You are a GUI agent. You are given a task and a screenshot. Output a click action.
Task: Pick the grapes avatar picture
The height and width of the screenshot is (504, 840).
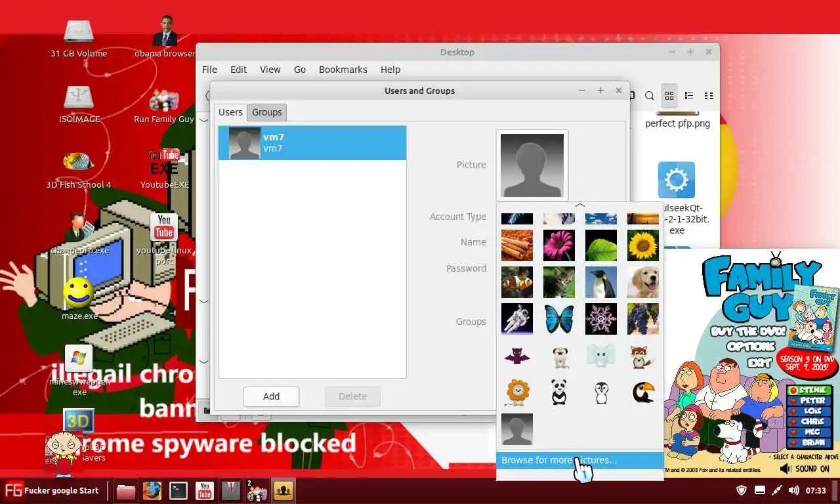pyautogui.click(x=643, y=319)
